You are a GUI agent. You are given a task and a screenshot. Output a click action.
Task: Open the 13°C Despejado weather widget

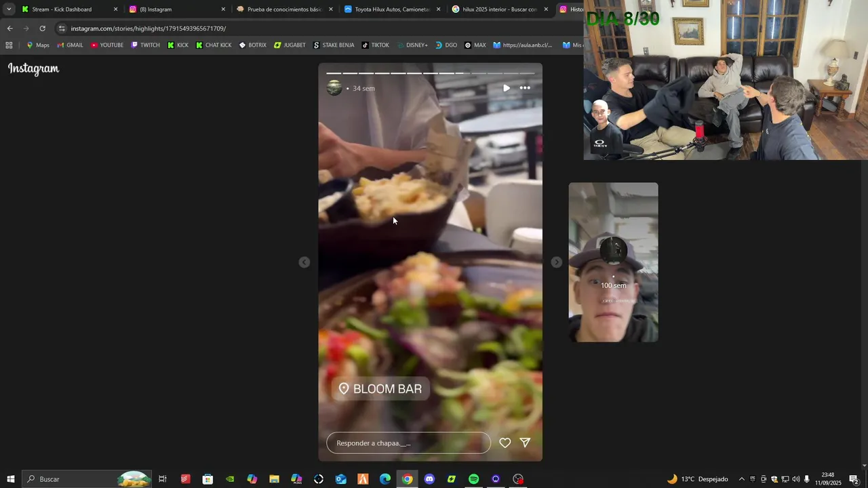(697, 479)
